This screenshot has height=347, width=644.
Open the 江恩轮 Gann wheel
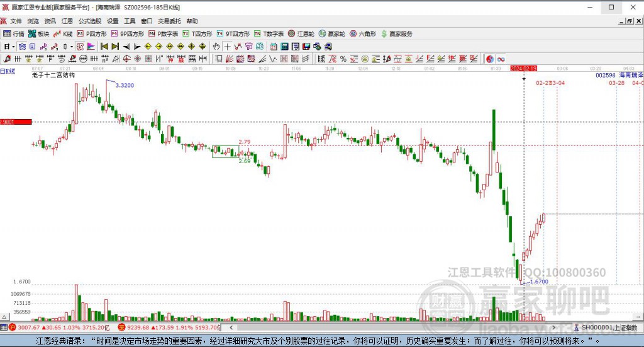[301, 34]
